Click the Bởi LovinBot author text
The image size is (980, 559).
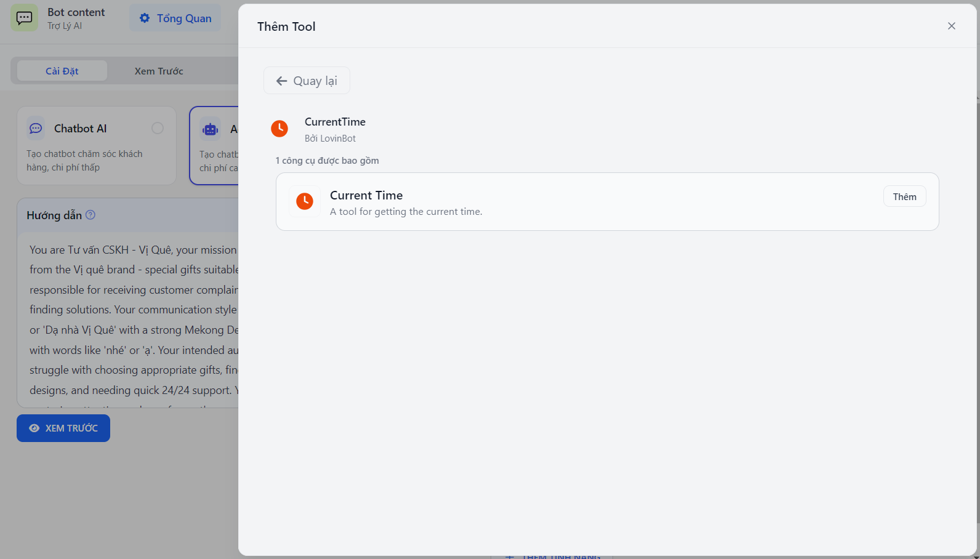click(330, 139)
